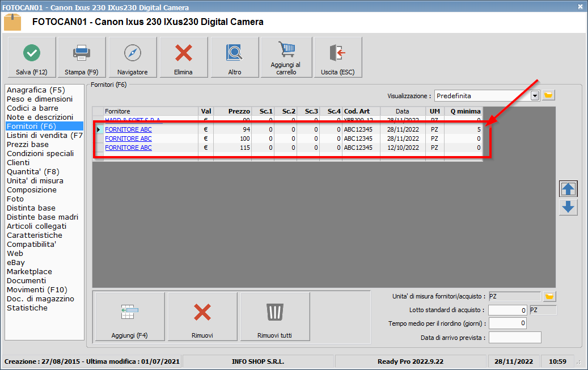Screen dimensions: 588x370
Task: Select row indicator of price 94 row
Action: [99, 129]
